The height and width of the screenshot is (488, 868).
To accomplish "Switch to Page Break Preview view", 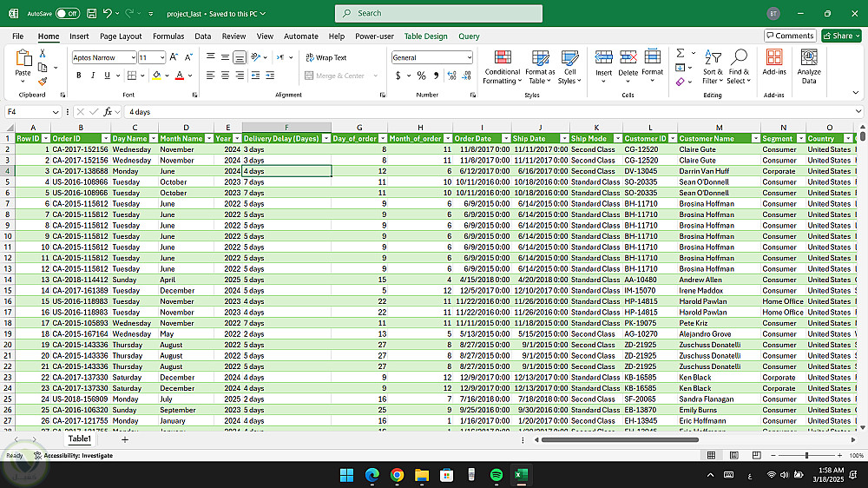I will click(756, 455).
